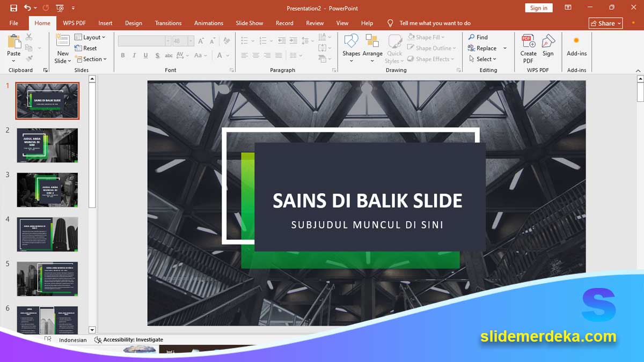Click the Find button
Viewport: 644px width, 362px height.
point(478,38)
